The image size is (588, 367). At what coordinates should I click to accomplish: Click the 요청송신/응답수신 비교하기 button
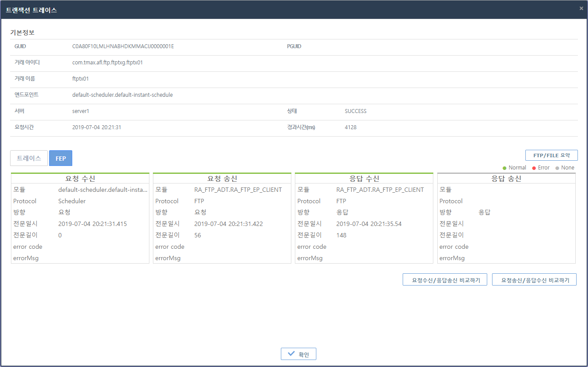[x=534, y=279]
